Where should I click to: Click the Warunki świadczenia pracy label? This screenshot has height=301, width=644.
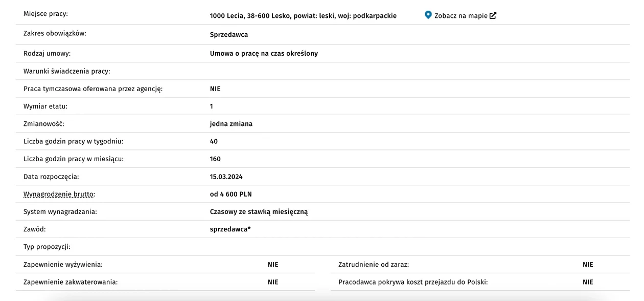point(67,71)
